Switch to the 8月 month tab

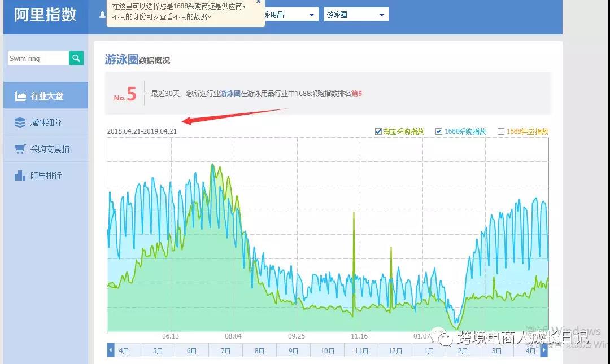click(x=259, y=350)
